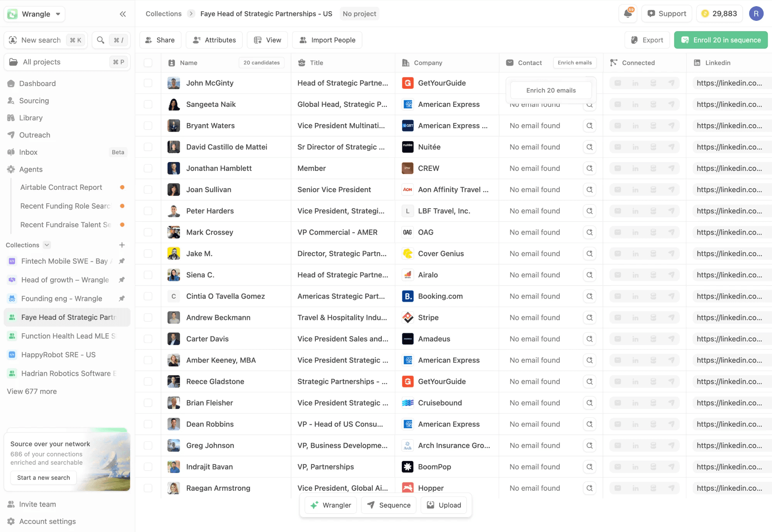Collapse the Collections section chevron
The image size is (772, 532).
[47, 245]
